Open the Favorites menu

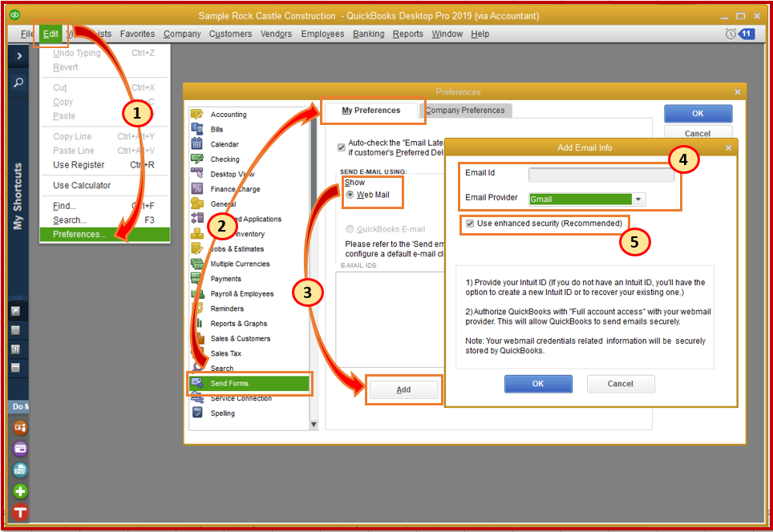coord(137,34)
